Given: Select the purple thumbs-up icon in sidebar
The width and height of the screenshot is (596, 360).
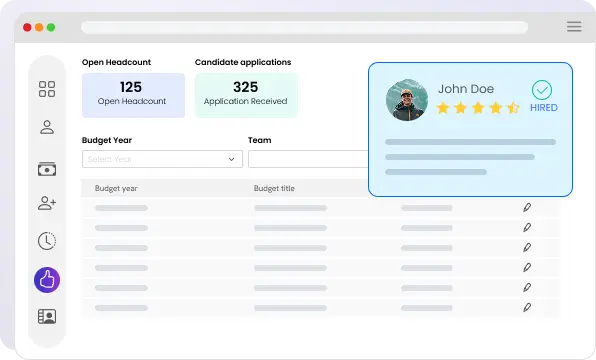Looking at the screenshot, I should click(x=47, y=280).
